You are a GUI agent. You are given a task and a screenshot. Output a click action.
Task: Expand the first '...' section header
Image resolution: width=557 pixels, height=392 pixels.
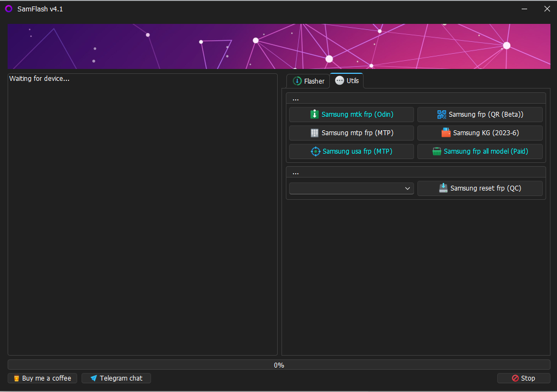click(295, 98)
